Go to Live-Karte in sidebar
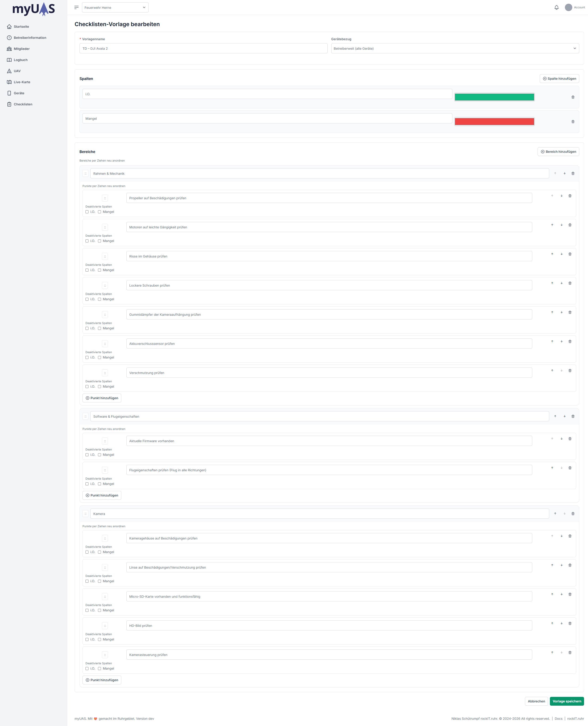Image resolution: width=588 pixels, height=726 pixels. tap(22, 82)
